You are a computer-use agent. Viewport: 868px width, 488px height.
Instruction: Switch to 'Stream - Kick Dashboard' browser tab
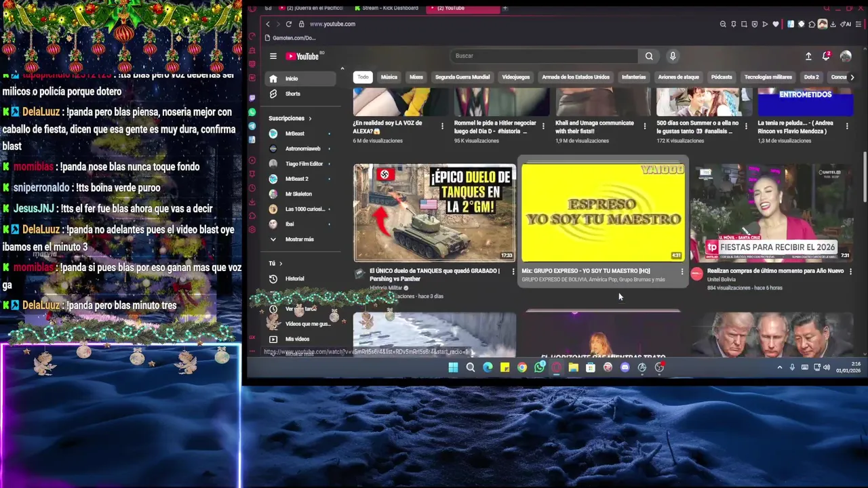click(387, 8)
